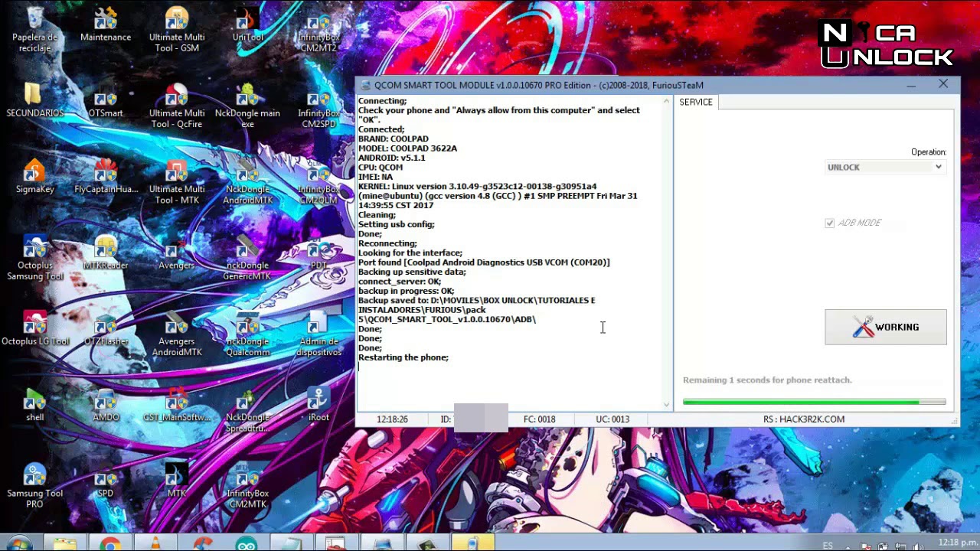Open the Octoplus LG Tool icon
This screenshot has height=551, width=980.
coord(34,328)
